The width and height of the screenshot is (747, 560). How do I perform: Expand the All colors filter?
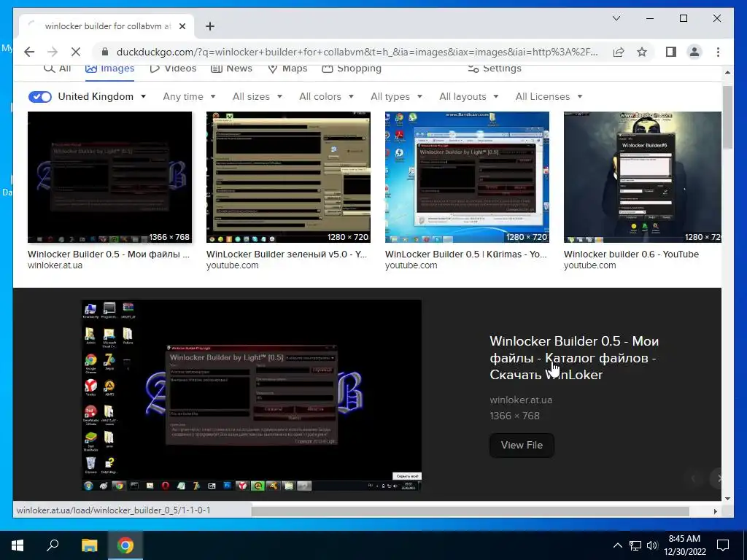326,97
